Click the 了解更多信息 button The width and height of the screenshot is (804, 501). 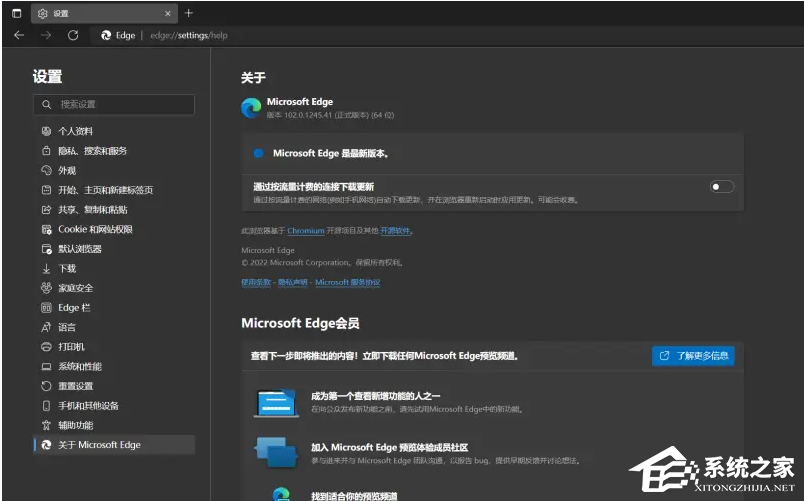(693, 356)
